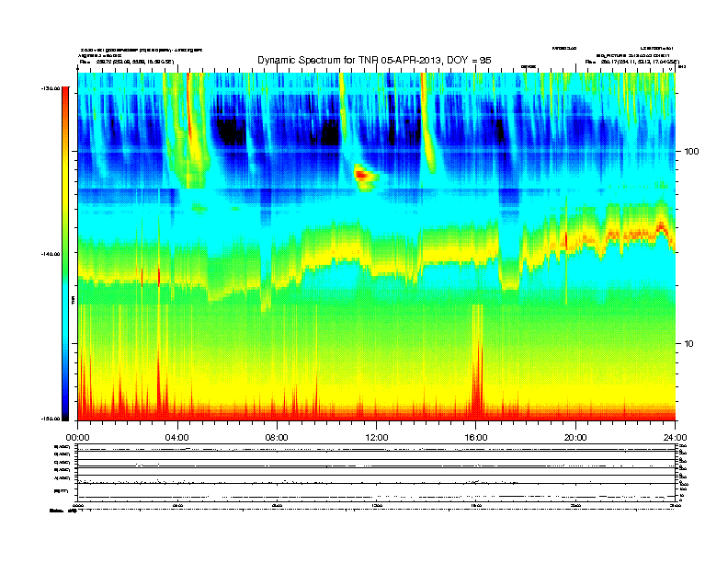Click the '00:00' time axis label
Screen dimensions: 728x563
tap(78, 438)
